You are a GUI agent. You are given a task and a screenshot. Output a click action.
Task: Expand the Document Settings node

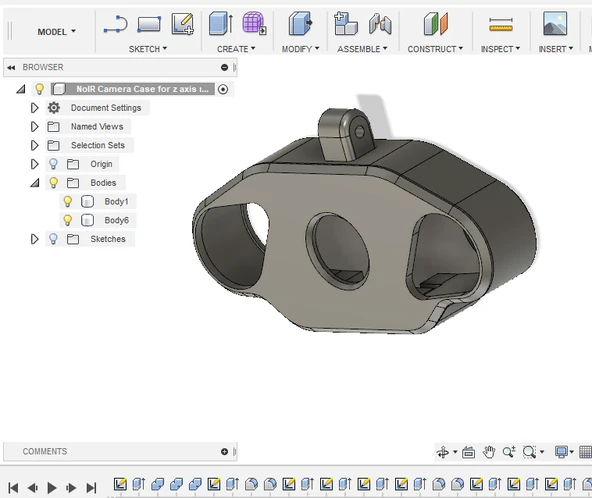[34, 108]
